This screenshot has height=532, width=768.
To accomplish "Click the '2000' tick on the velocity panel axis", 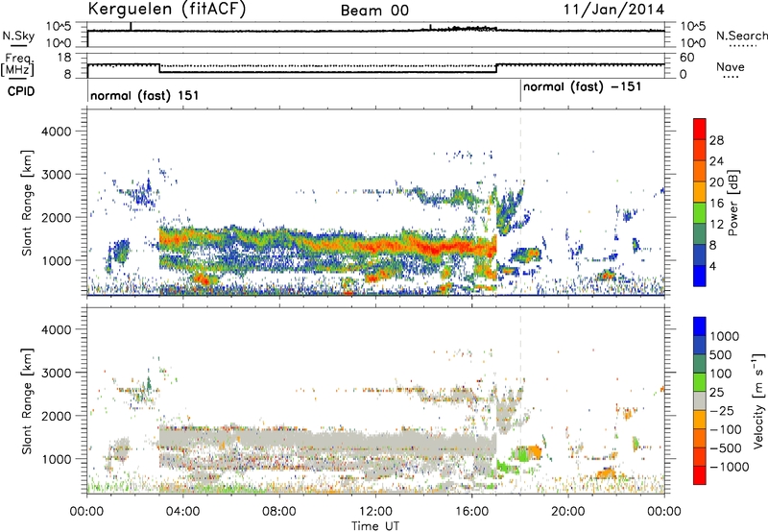I will [x=56, y=416].
